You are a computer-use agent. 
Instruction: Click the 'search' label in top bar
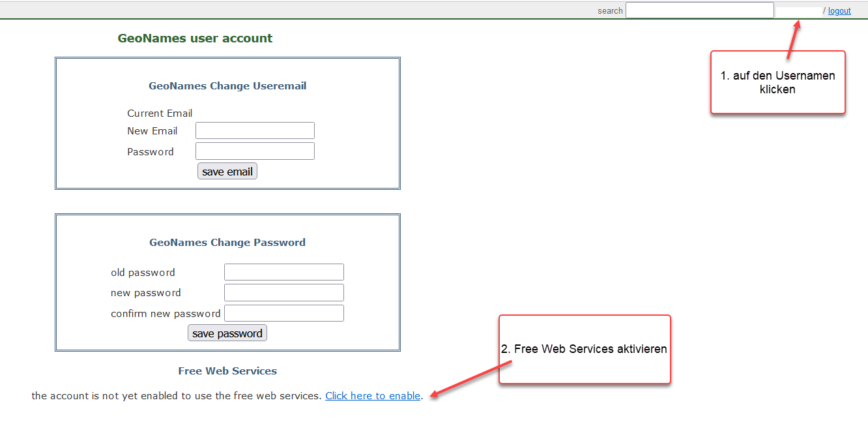(610, 11)
